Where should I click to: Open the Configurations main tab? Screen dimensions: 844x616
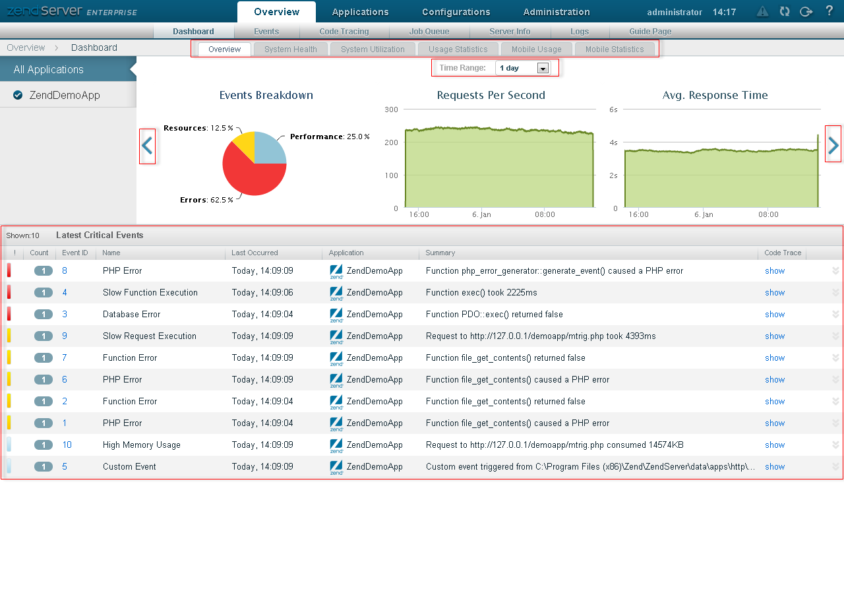[x=456, y=12]
